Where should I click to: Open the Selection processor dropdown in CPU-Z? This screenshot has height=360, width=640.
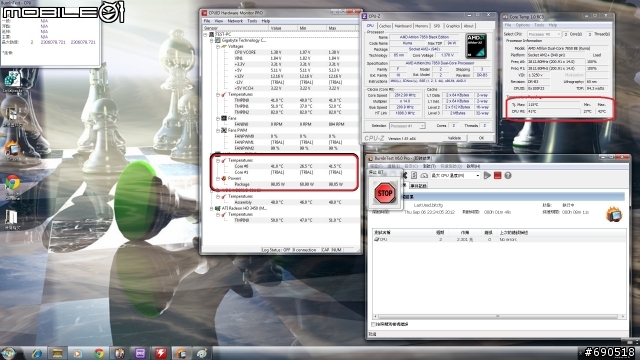[407, 126]
